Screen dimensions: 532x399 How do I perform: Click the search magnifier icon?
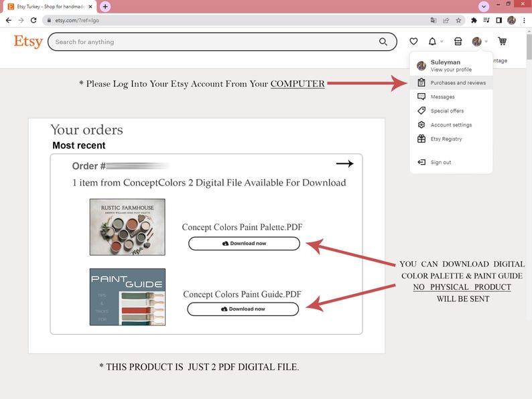(x=383, y=42)
